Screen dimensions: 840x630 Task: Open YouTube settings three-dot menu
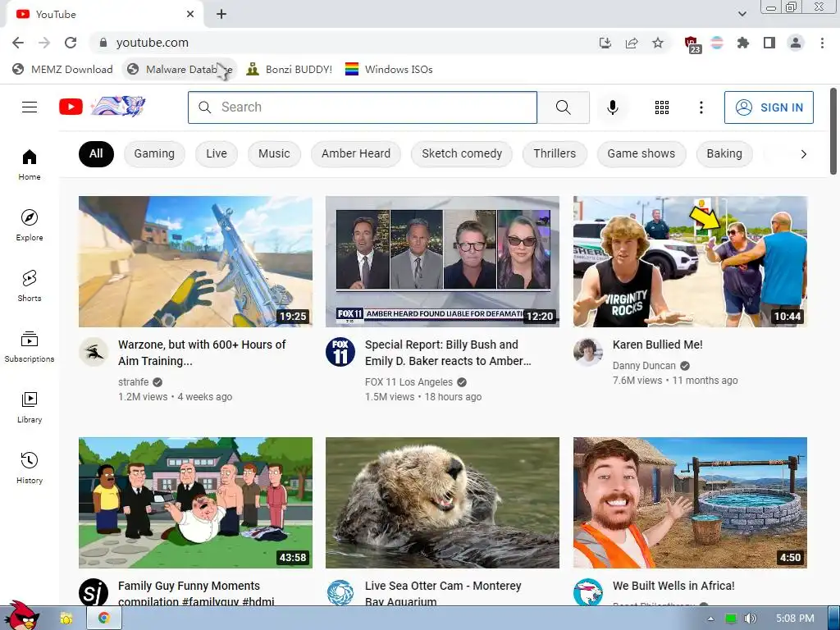(701, 107)
